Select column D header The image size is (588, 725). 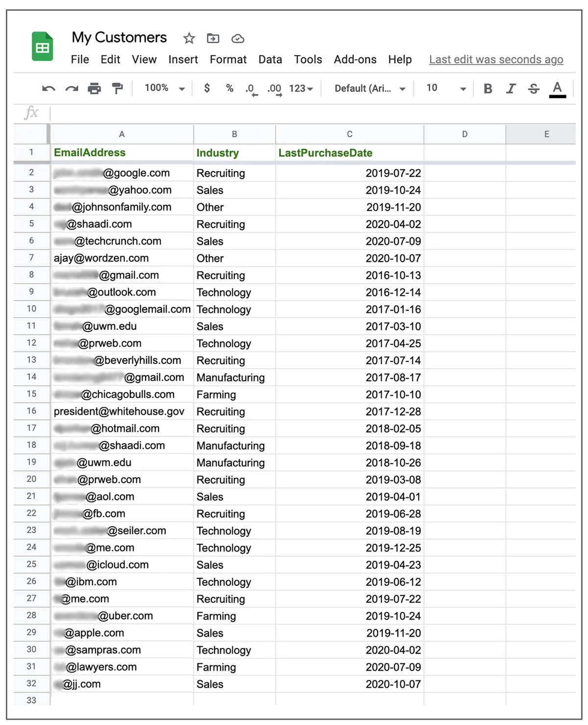(465, 134)
